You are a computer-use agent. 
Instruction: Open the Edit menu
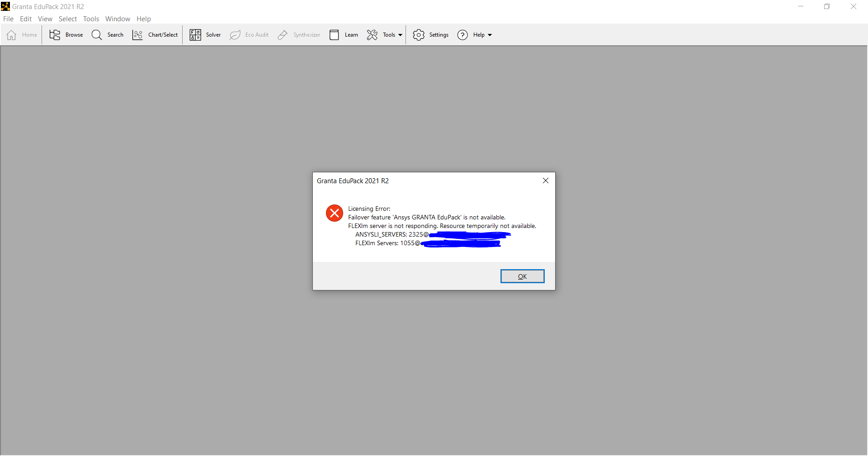26,19
